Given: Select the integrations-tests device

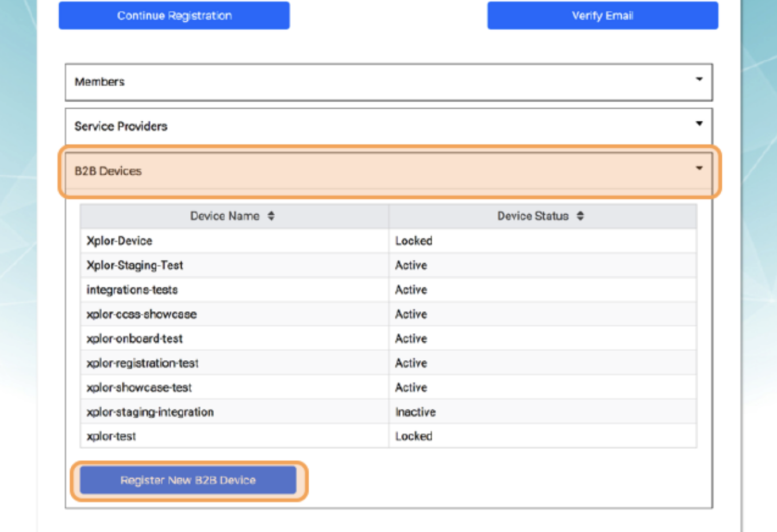Looking at the screenshot, I should [x=132, y=290].
